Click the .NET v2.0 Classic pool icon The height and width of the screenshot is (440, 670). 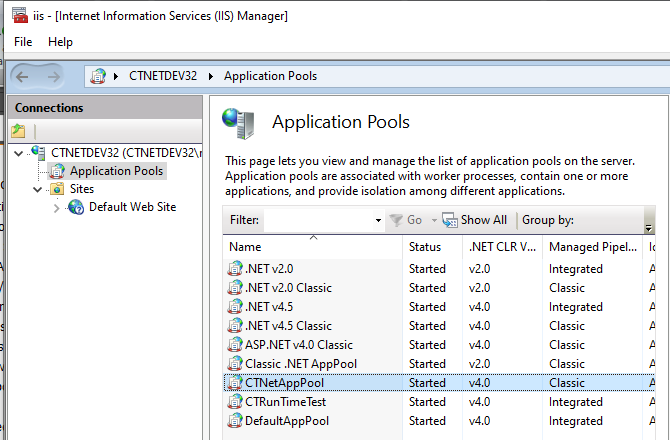(x=235, y=287)
